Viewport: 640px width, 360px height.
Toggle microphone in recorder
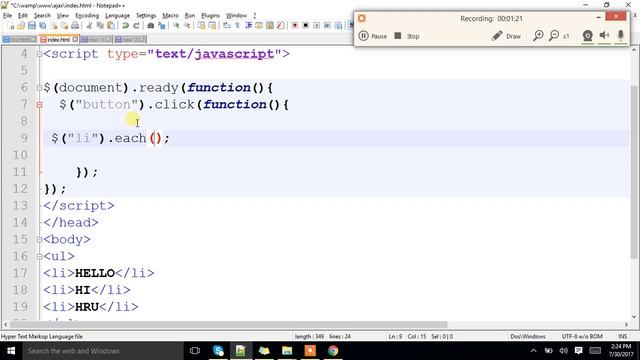620,36
